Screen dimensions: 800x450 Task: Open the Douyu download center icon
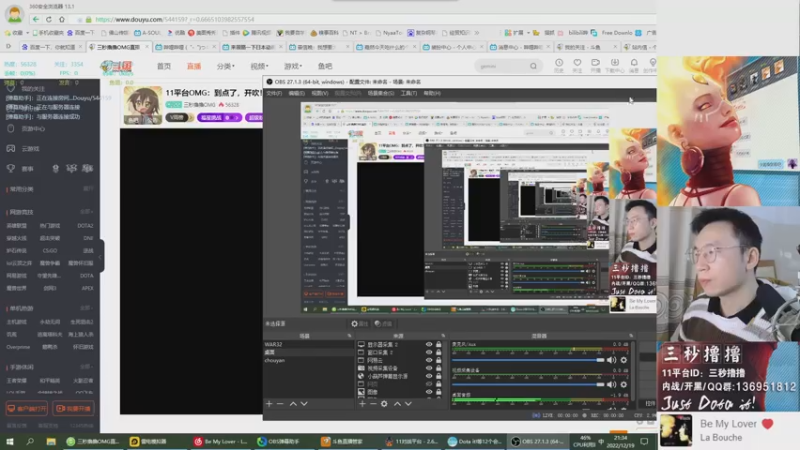615,62
